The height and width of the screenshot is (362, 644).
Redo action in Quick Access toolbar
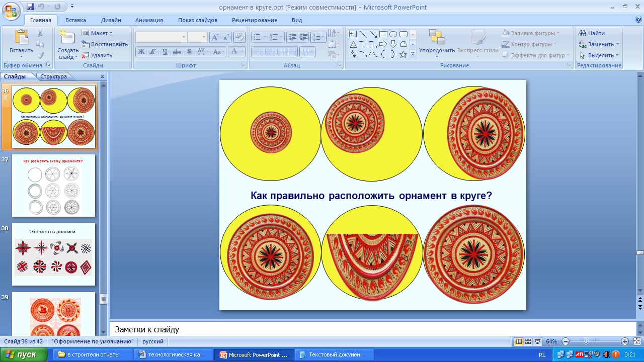[x=57, y=7]
